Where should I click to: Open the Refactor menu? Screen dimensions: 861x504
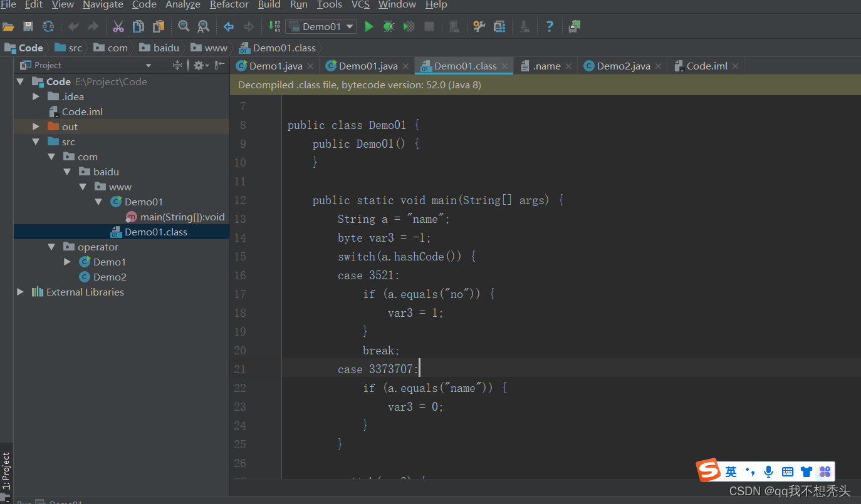(229, 5)
